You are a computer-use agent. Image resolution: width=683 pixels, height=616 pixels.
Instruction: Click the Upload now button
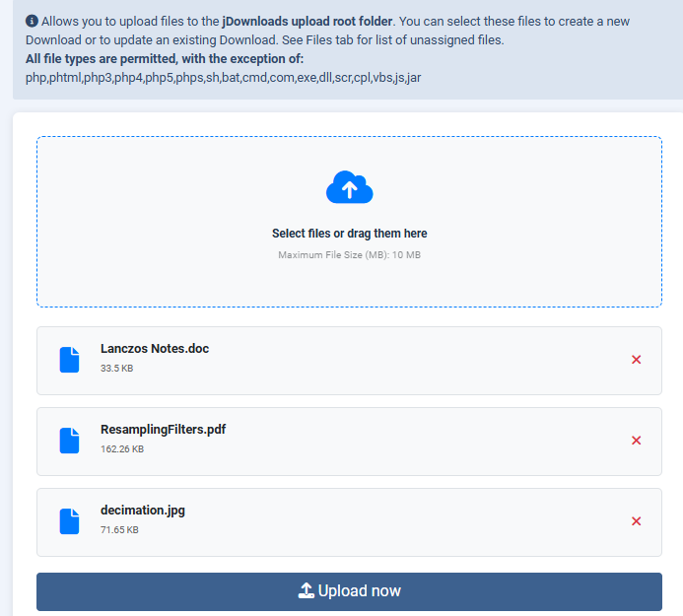(x=349, y=591)
